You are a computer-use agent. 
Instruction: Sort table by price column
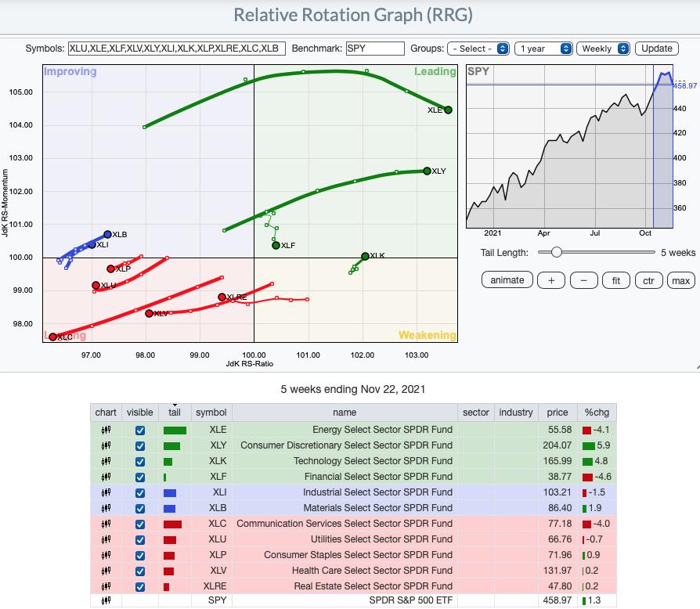click(557, 413)
